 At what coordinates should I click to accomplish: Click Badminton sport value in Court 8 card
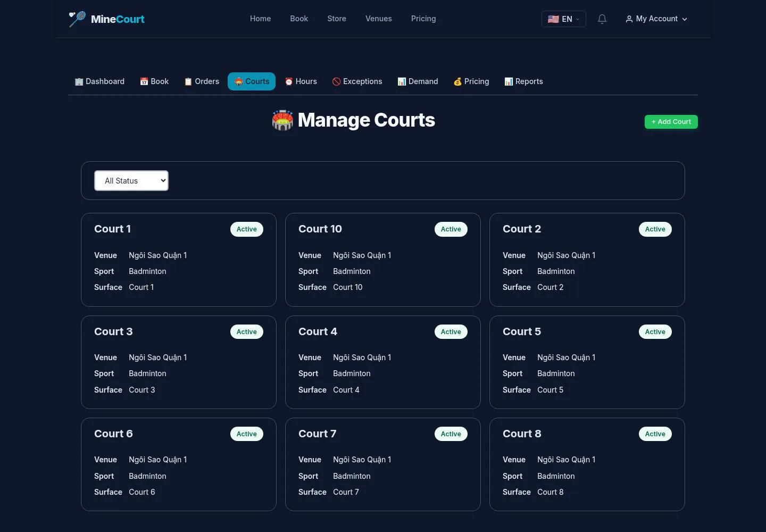556,476
